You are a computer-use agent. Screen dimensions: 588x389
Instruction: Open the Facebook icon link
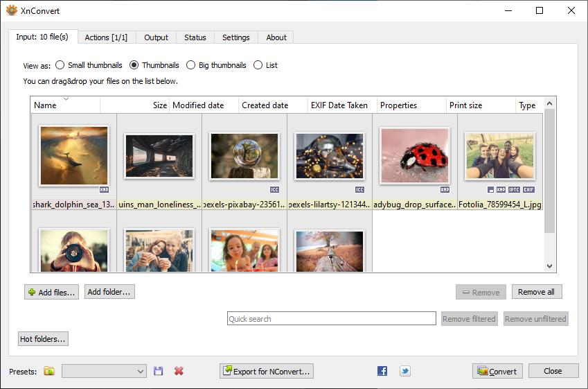tap(382, 372)
